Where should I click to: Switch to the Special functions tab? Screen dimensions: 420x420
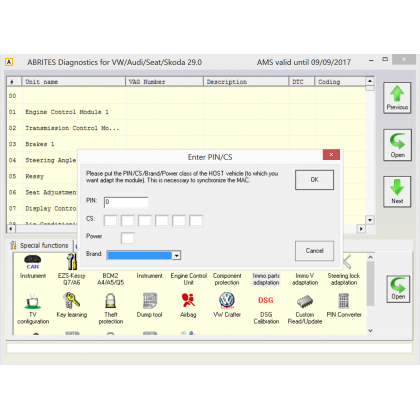click(39, 245)
